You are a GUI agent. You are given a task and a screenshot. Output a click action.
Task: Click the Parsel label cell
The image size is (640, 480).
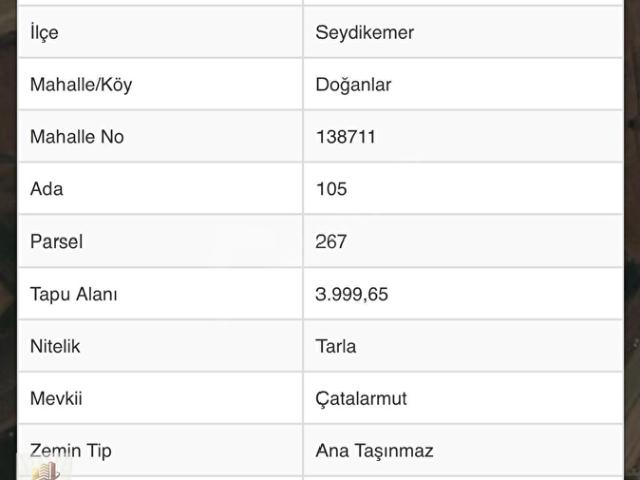point(56,241)
